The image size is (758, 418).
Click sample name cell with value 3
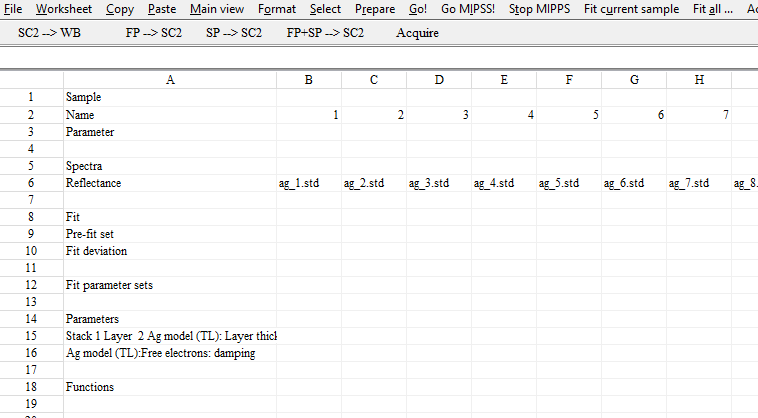[x=439, y=115]
